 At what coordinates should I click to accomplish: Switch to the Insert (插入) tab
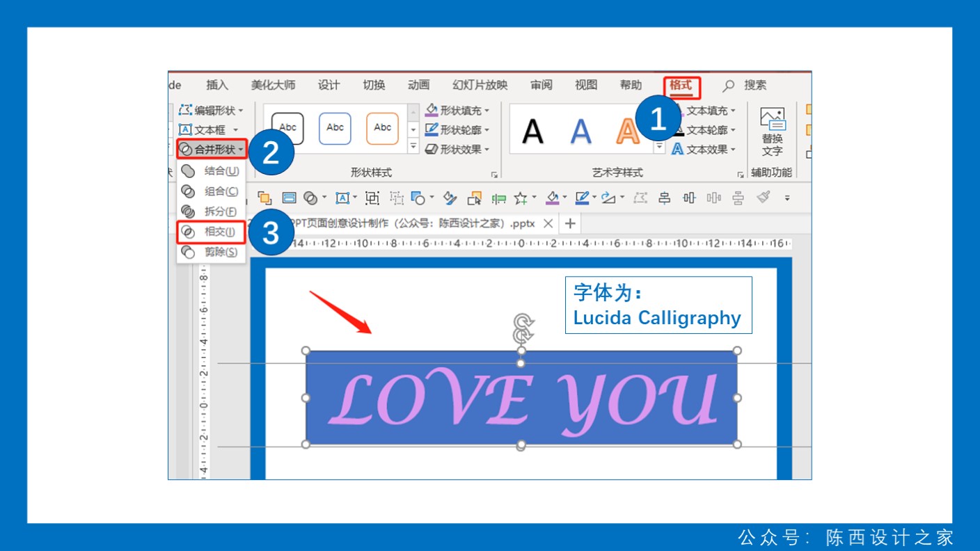click(x=217, y=85)
